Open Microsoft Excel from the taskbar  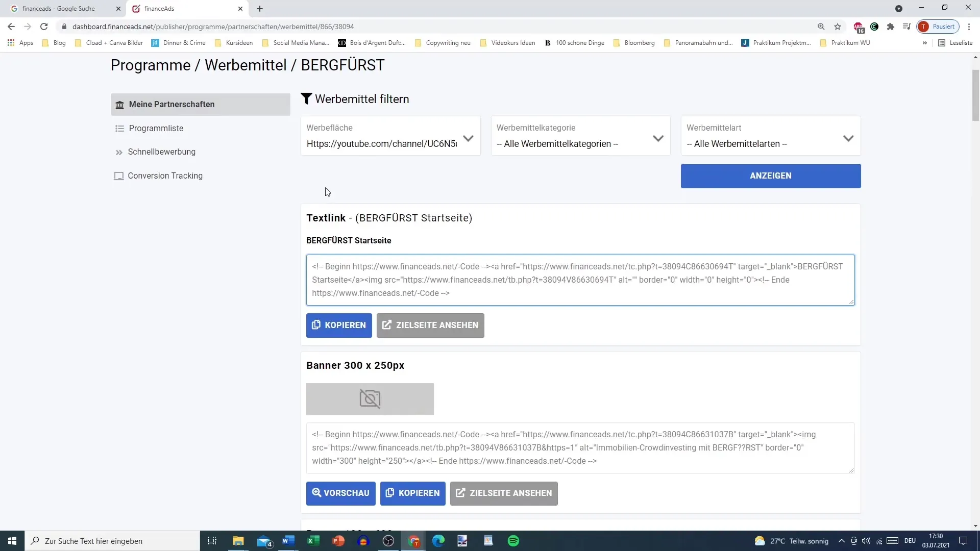tap(313, 541)
